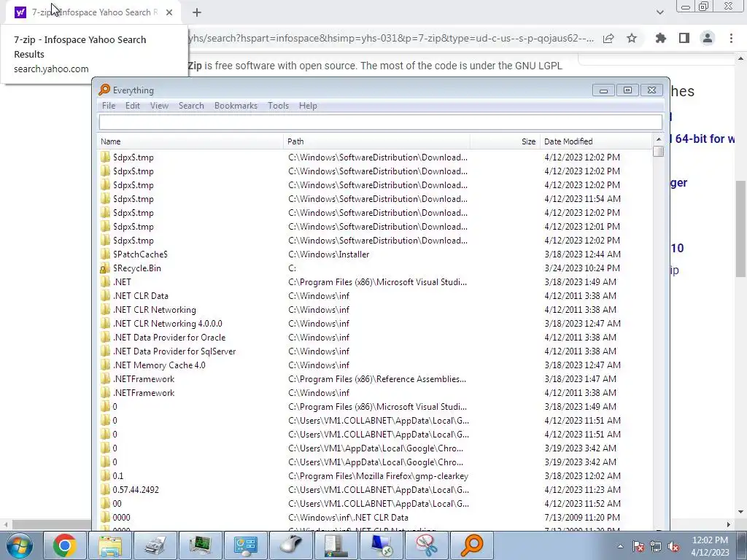Select the 0.57.44.2492 folder row
Viewport: 747px width, 560px height.
pyautogui.click(x=374, y=489)
